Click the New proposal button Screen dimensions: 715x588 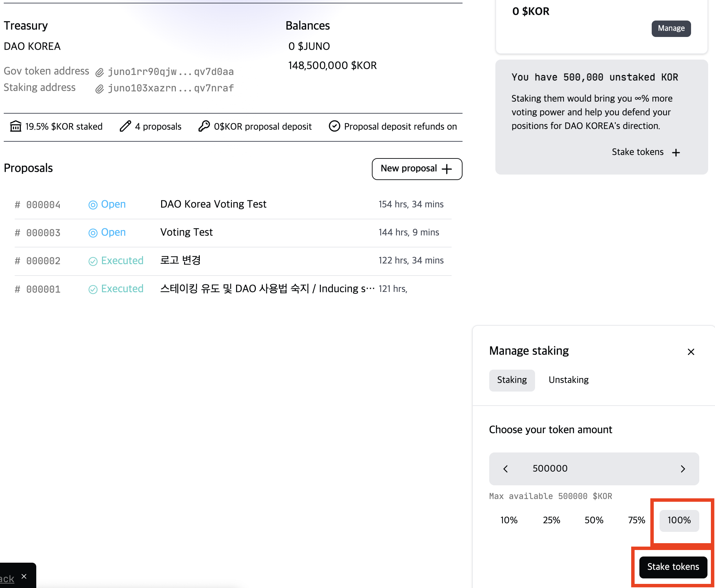point(417,169)
